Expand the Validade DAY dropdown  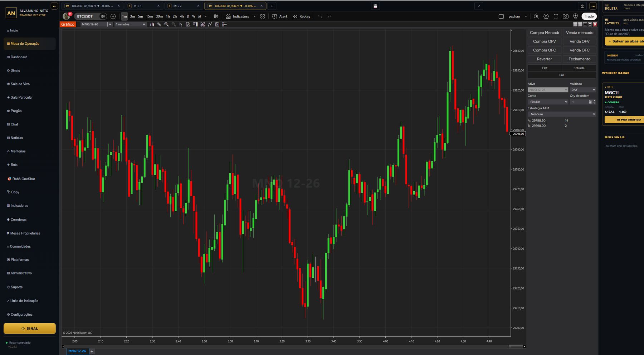pyautogui.click(x=583, y=90)
